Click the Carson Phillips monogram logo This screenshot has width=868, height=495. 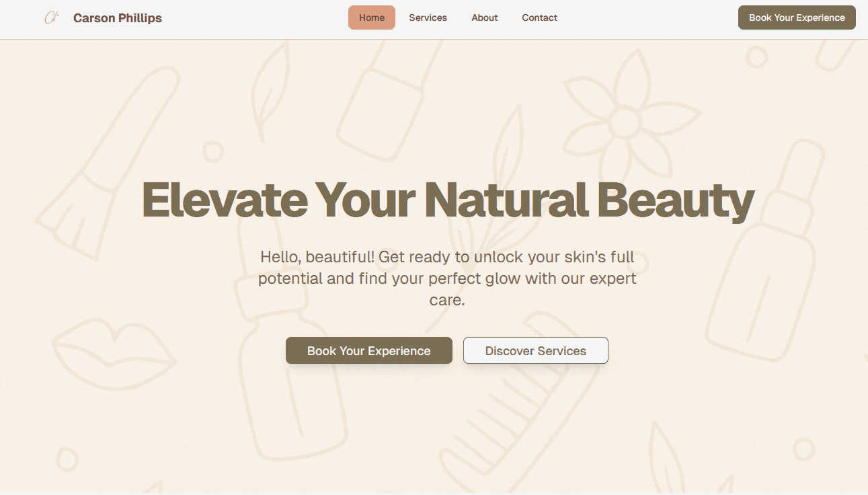pyautogui.click(x=52, y=17)
